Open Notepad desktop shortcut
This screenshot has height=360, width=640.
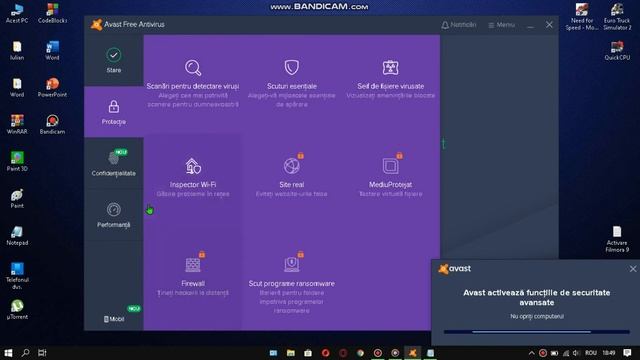pos(17,236)
